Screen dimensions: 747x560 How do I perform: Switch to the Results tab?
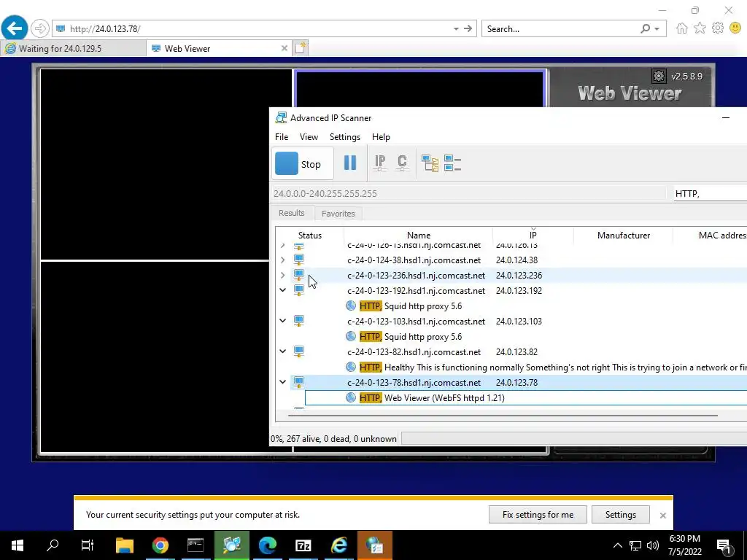(292, 213)
